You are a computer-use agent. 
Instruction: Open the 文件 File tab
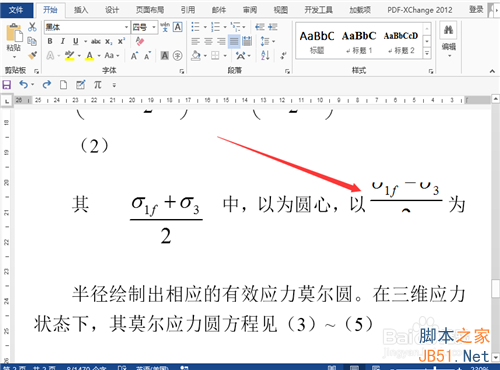click(16, 10)
